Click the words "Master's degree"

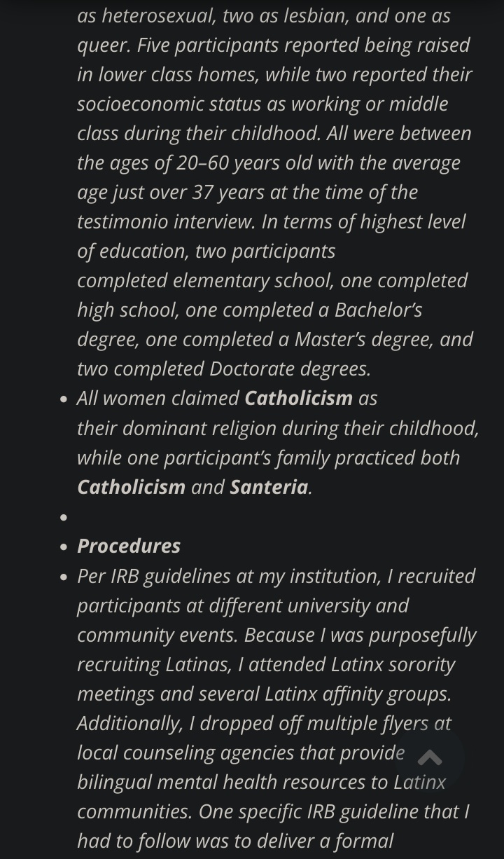click(x=366, y=339)
